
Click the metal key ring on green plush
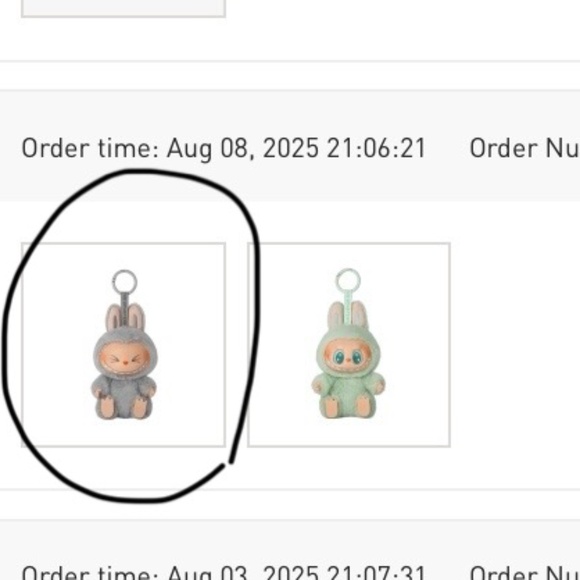pos(348,280)
